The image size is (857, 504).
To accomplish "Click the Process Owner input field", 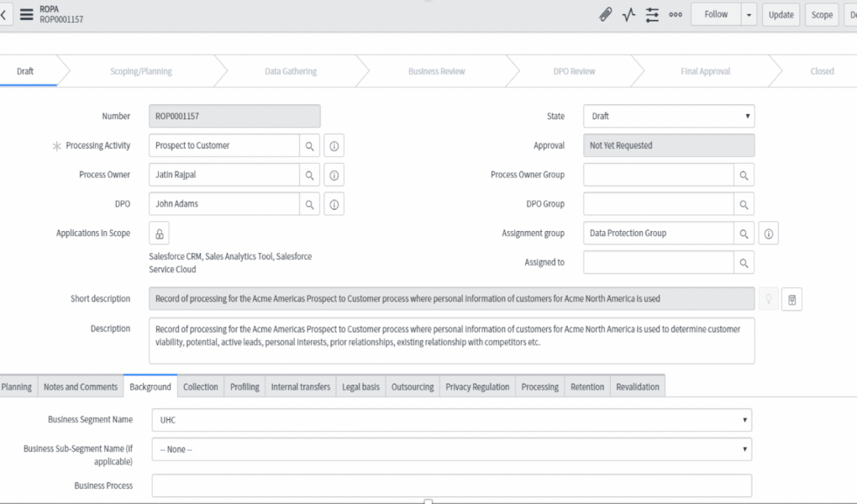I will point(224,175).
